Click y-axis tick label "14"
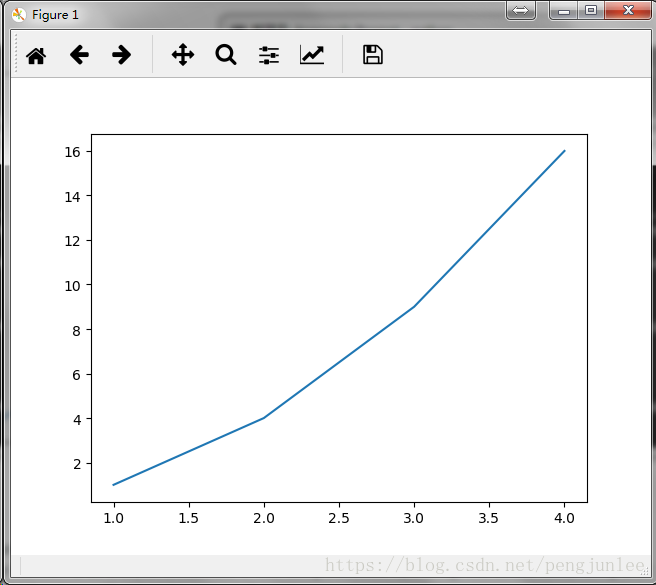 point(72,197)
